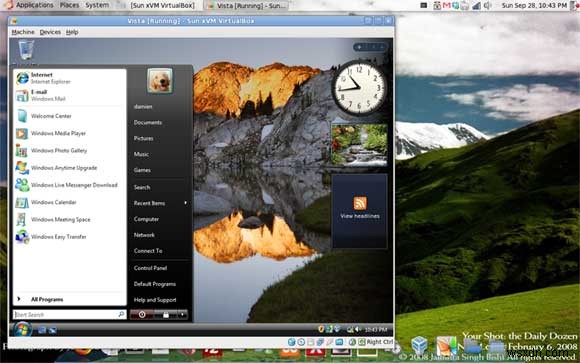Click the GNOME network signal icon
Screen dimensions: 580x363
pyautogui.click(x=476, y=6)
